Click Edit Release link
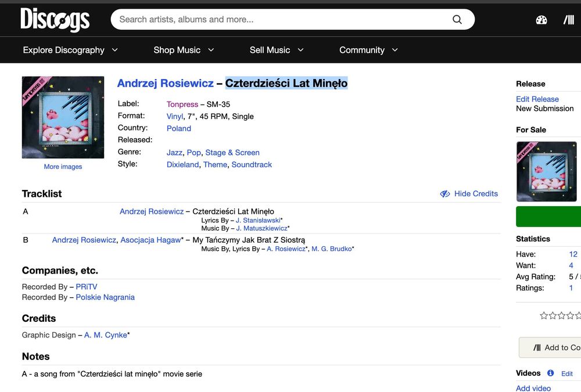This screenshot has width=581, height=392. 537,99
